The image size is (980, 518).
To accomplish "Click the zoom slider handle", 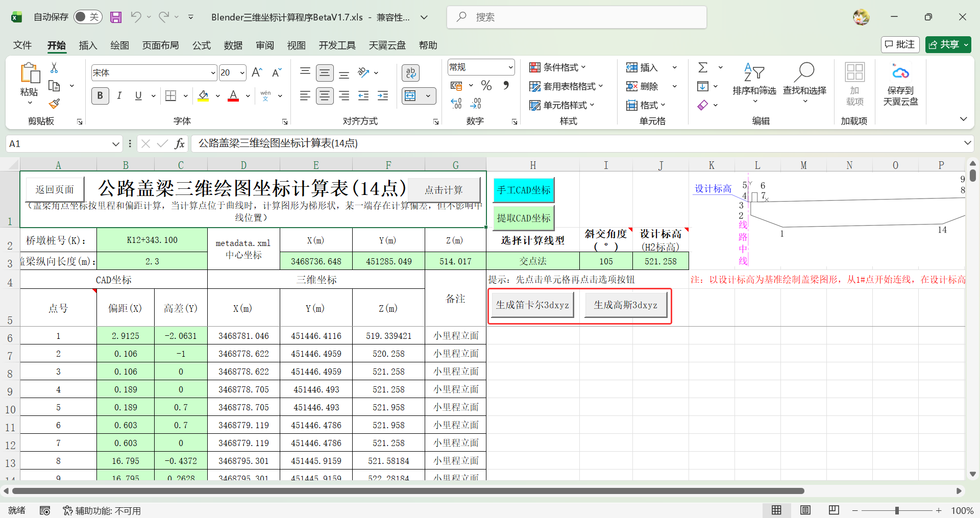I will [x=897, y=510].
